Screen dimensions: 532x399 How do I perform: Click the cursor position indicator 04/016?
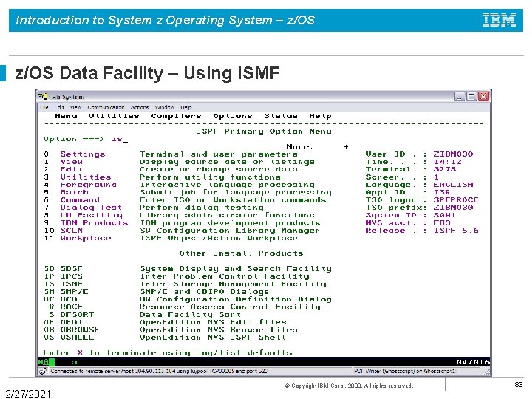pos(473,362)
